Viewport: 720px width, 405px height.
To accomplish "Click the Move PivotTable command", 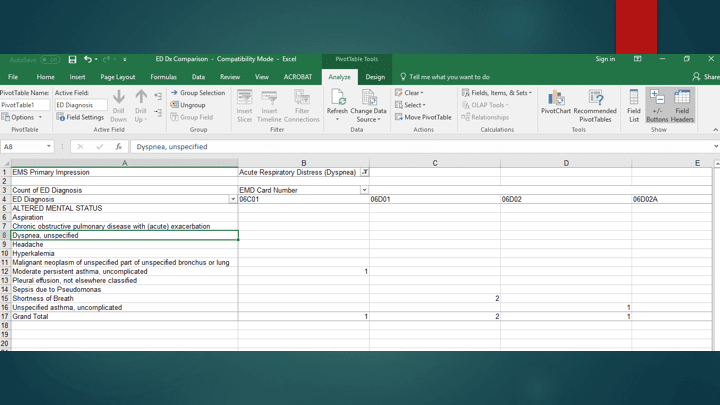I will [x=424, y=117].
